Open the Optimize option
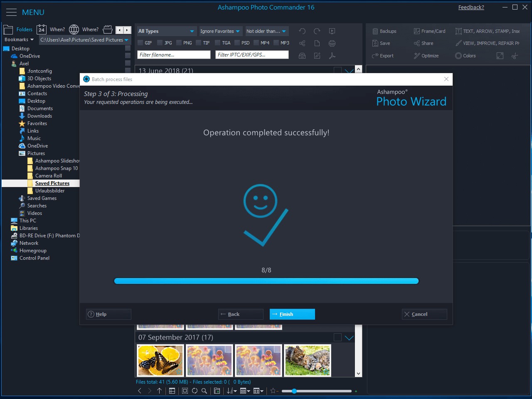This screenshot has width=532, height=399. click(426, 56)
